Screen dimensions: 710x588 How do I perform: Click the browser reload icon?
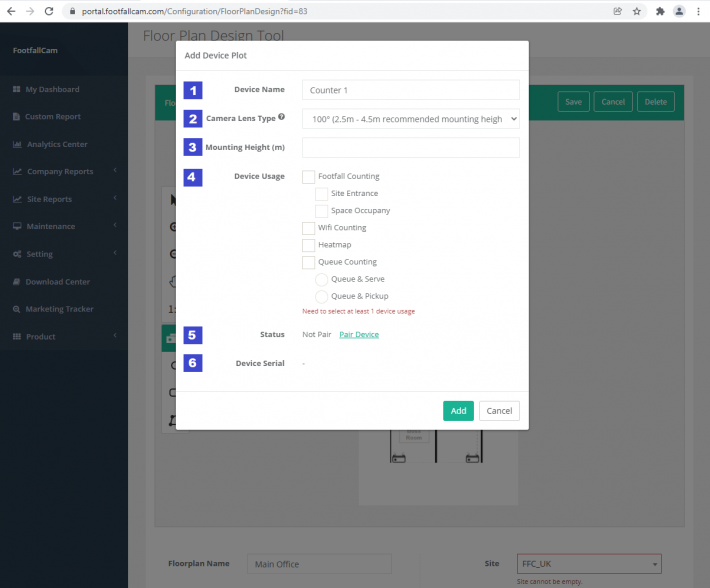click(47, 11)
